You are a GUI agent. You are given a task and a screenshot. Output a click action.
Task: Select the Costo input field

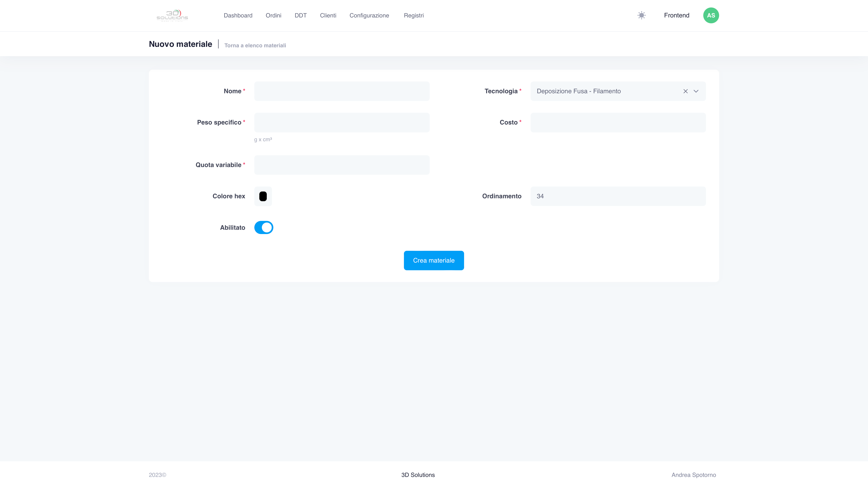(x=618, y=123)
